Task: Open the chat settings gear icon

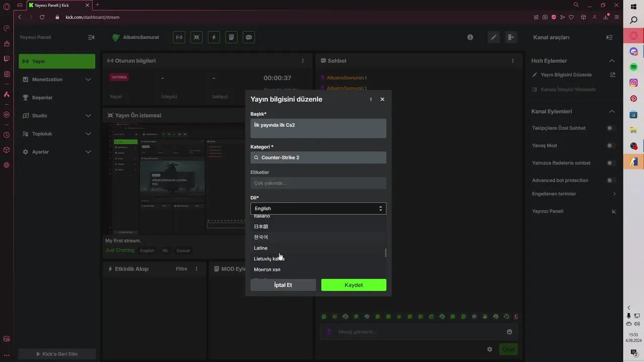Action: [490, 349]
